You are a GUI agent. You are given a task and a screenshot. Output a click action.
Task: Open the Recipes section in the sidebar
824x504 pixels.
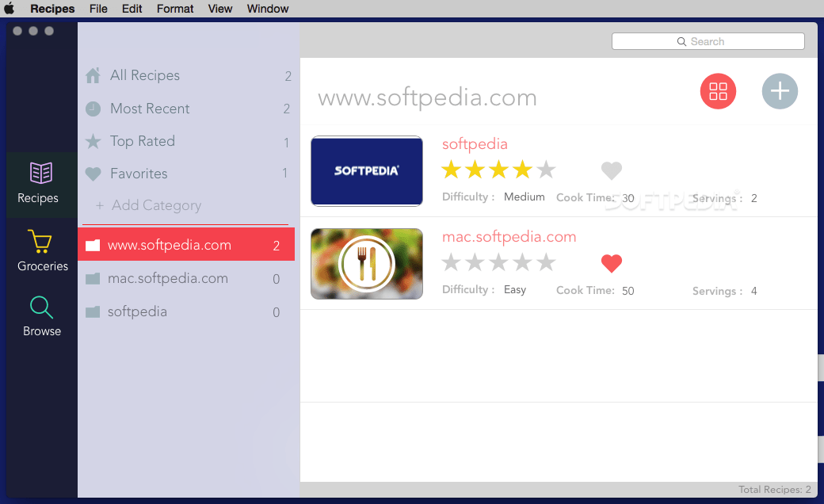pos(40,184)
